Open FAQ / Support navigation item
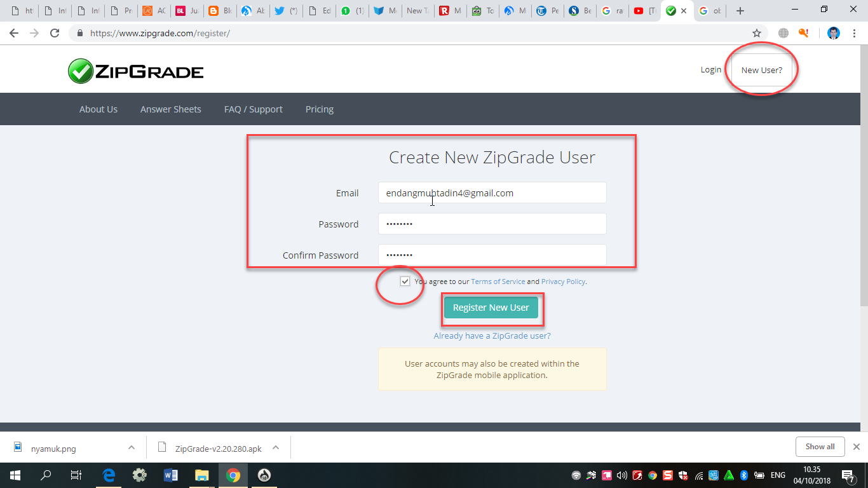Viewport: 868px width, 488px height. [254, 109]
